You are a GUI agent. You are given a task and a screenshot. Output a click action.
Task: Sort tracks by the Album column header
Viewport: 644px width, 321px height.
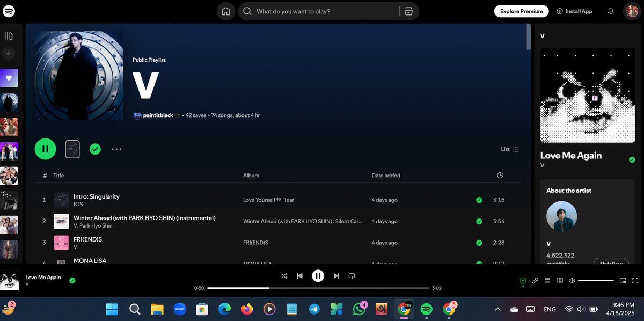tap(251, 176)
